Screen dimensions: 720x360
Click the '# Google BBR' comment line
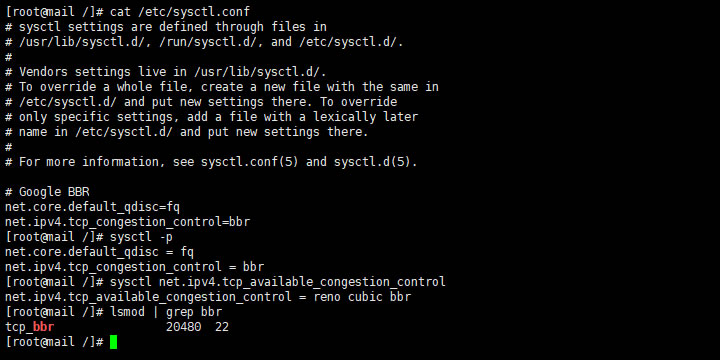tap(47, 192)
